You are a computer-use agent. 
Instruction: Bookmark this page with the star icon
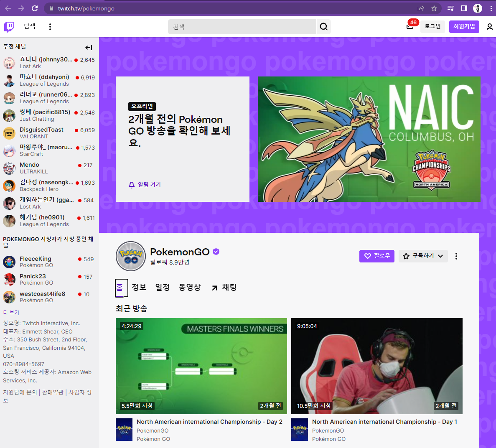point(434,8)
